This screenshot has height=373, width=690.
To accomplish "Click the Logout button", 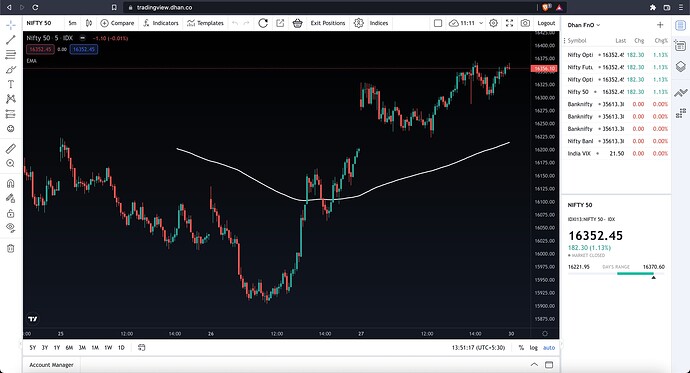I will pyautogui.click(x=546, y=23).
